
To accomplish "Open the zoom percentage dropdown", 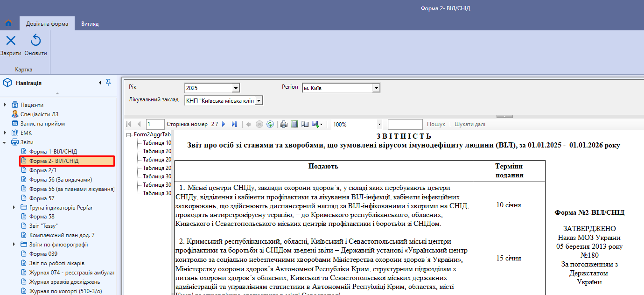I will 379,125.
